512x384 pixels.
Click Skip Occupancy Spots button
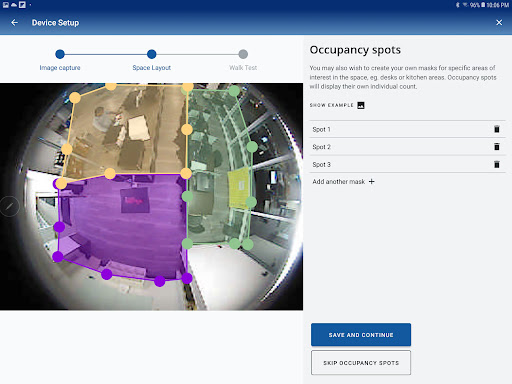tap(361, 363)
